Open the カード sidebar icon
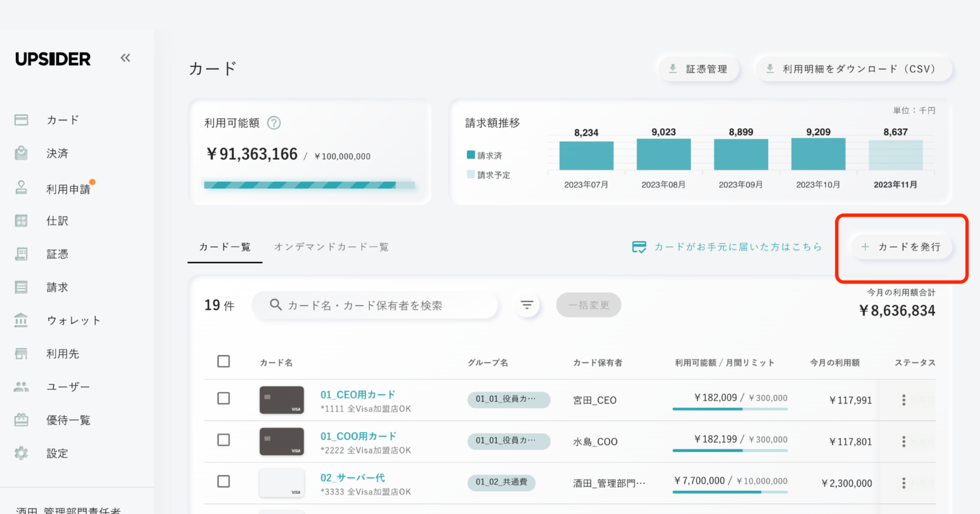980x514 pixels. tap(22, 120)
